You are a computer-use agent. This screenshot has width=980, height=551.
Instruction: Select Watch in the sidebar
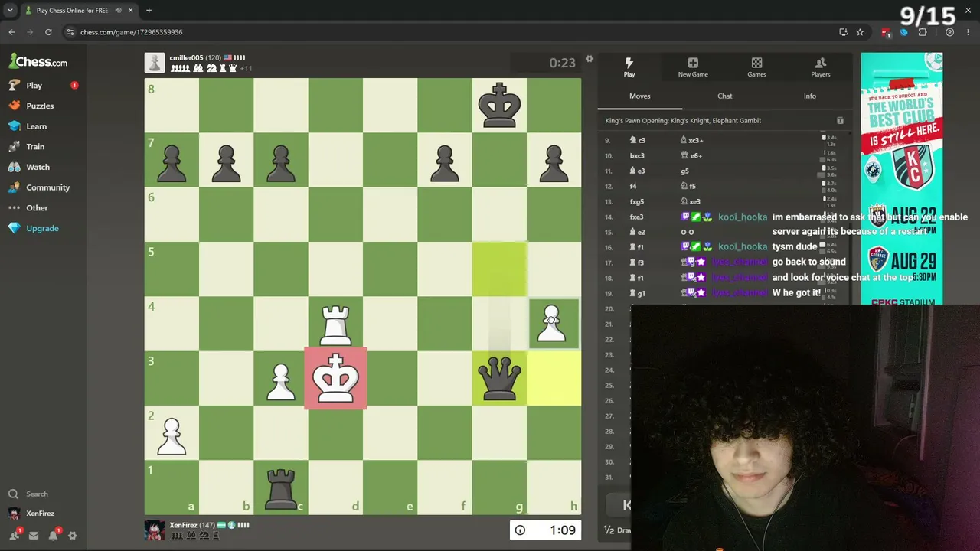pyautogui.click(x=38, y=167)
